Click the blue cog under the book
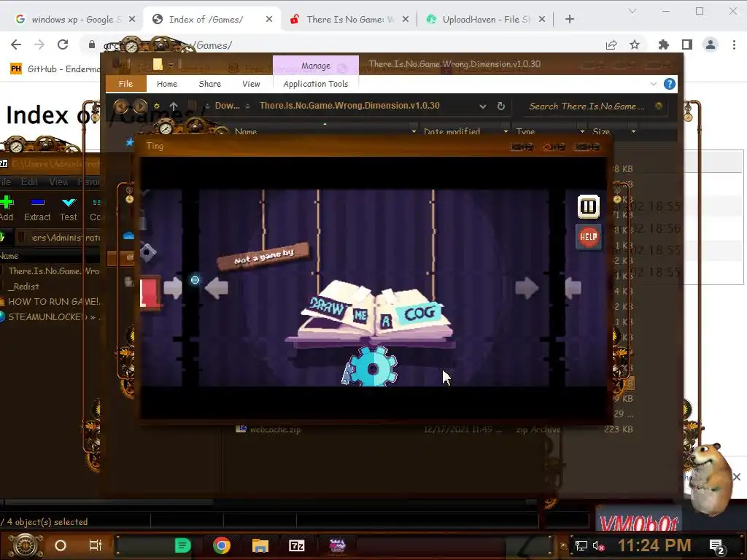Screen dimensions: 747x560 [x=373, y=367]
